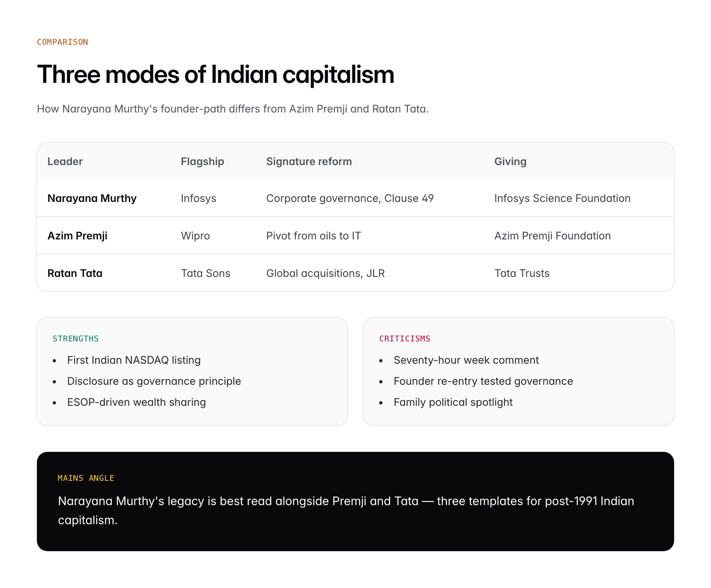Click the Infosys Science Foundation cell
711x588 pixels.
pos(562,198)
